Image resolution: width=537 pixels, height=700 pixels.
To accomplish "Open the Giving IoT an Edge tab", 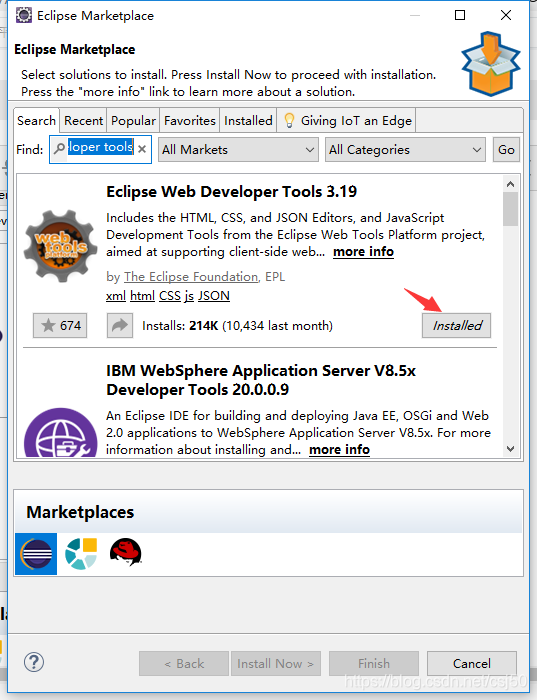I will [x=347, y=121].
